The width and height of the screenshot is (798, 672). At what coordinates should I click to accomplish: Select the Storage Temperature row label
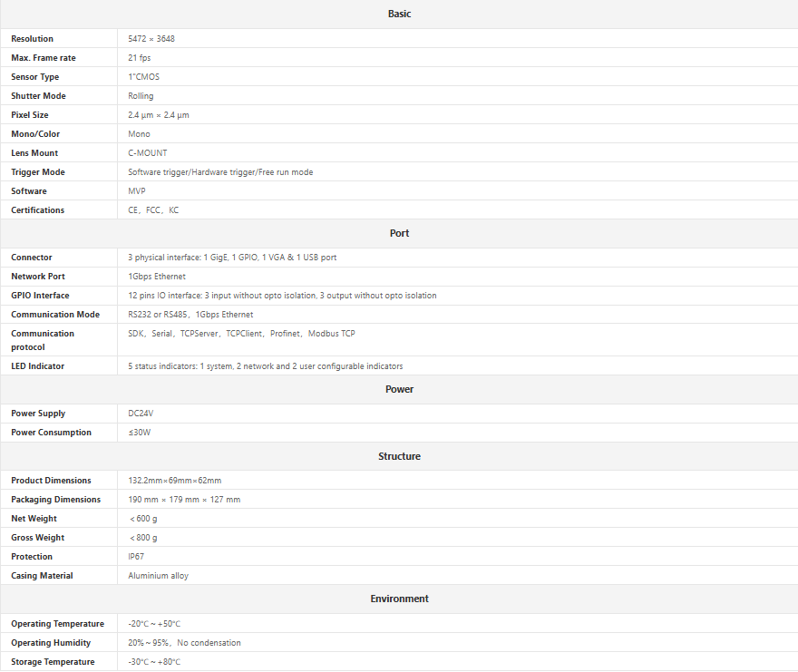pyautogui.click(x=53, y=662)
